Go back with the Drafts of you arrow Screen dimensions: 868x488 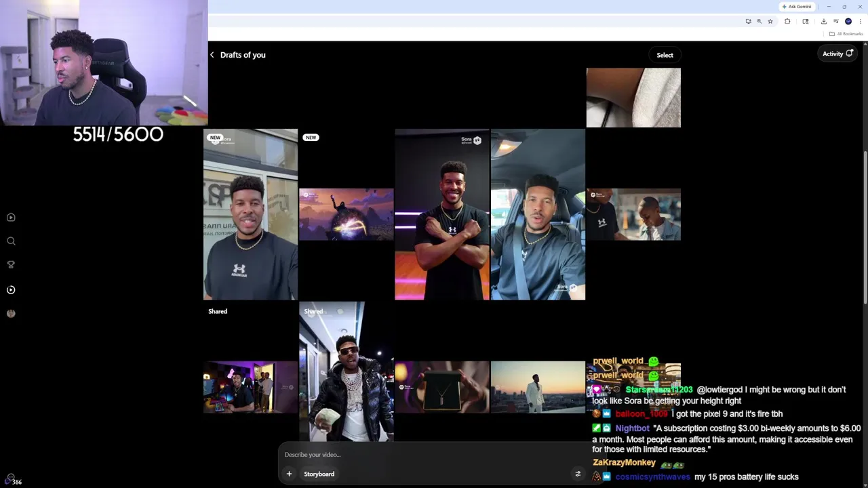[x=212, y=55]
